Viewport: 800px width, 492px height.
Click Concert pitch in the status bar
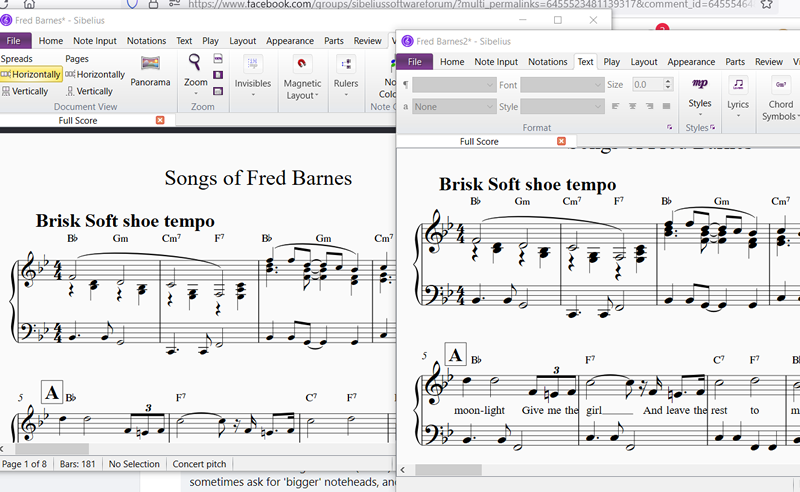pos(199,464)
